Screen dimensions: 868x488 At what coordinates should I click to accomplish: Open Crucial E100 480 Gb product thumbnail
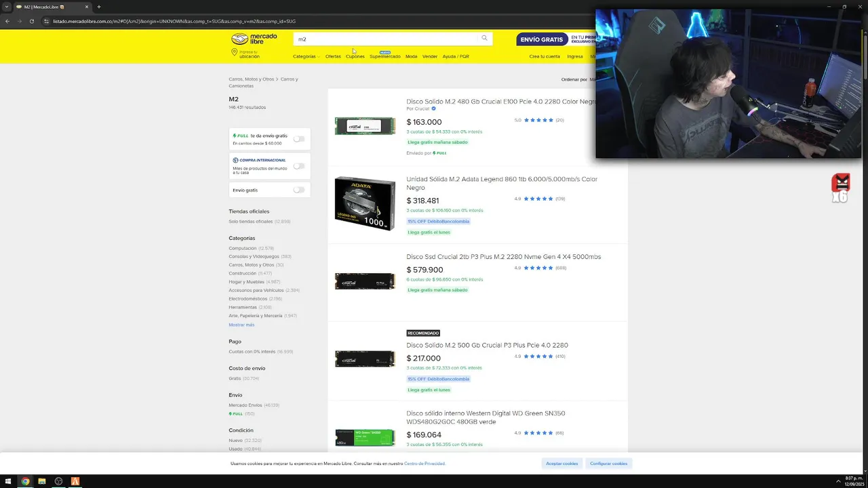365,126
